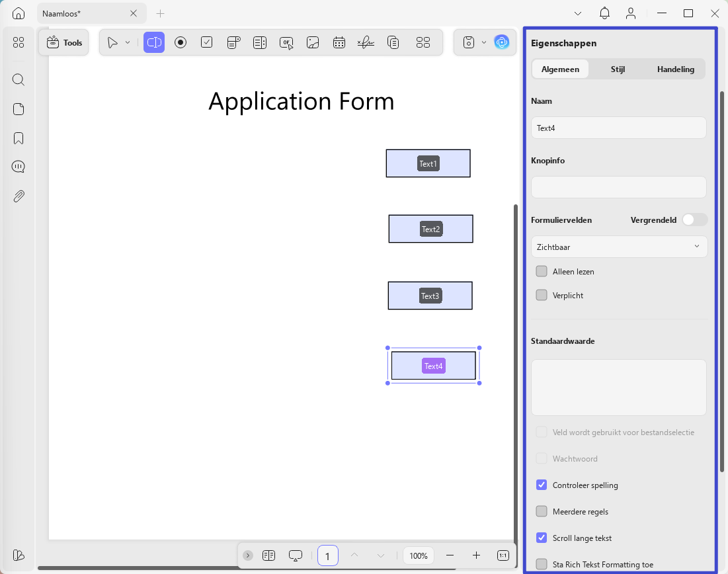Image resolution: width=728 pixels, height=574 pixels.
Task: Toggle the Vergrendeld switch
Action: pyautogui.click(x=694, y=220)
